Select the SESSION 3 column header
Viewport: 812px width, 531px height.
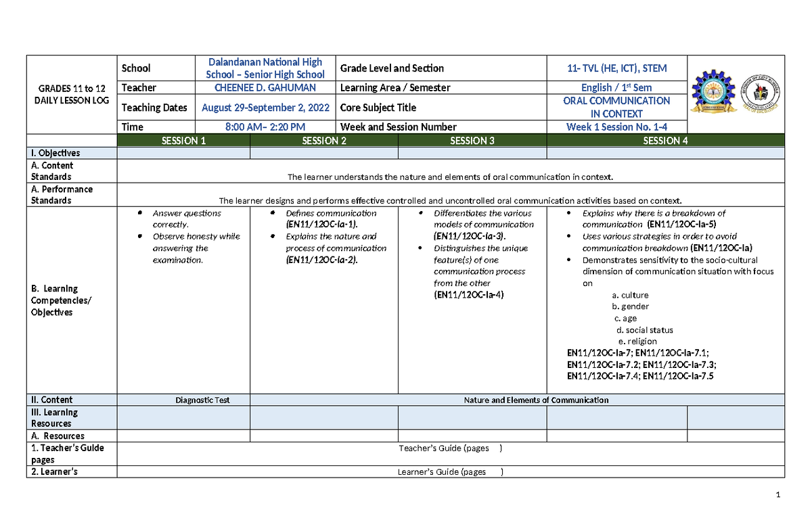(472, 140)
